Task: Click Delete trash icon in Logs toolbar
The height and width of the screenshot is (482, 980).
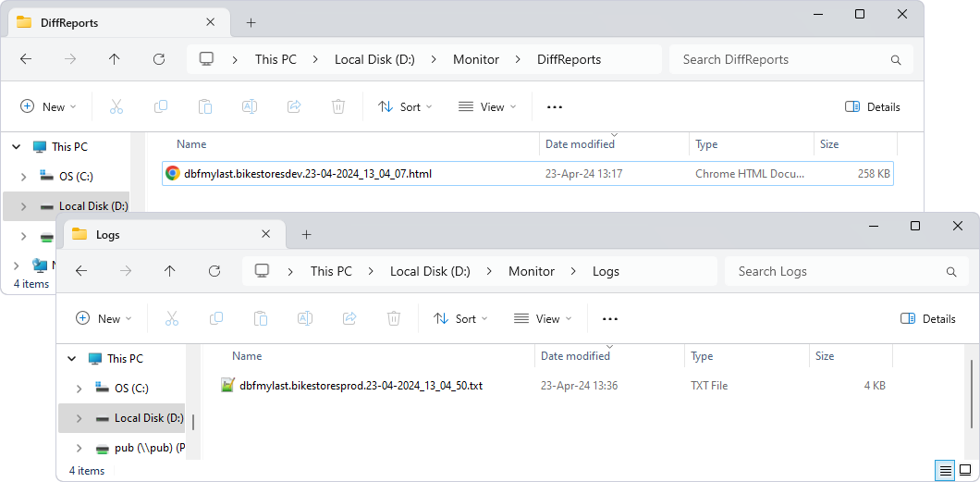Action: coord(394,319)
